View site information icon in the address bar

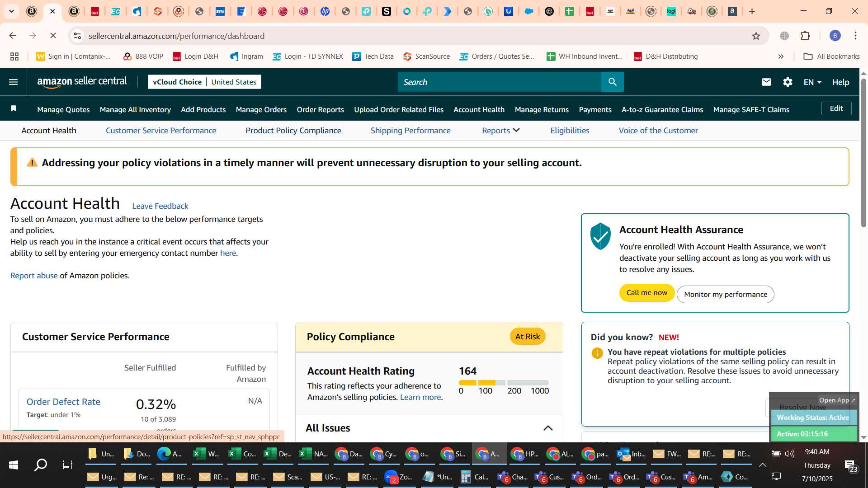(77, 36)
